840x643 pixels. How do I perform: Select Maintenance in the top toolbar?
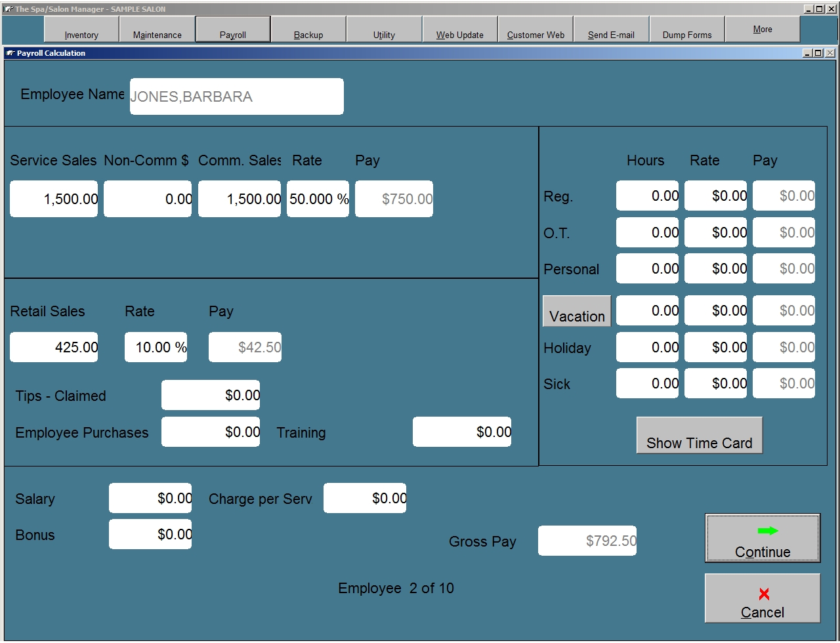coord(157,30)
